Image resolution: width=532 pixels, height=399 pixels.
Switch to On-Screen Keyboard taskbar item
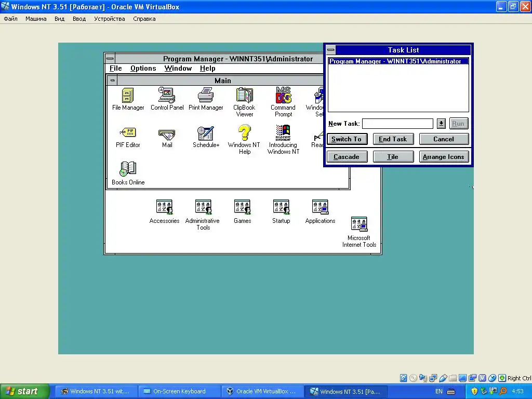click(x=179, y=392)
